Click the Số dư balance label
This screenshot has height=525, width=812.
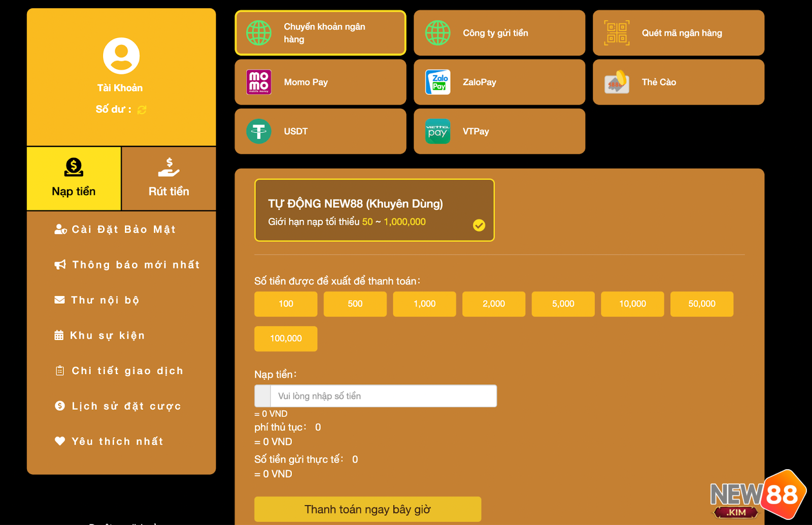114,109
